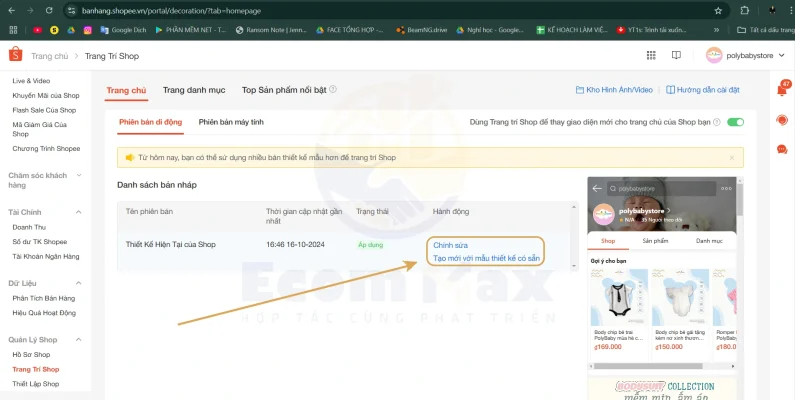This screenshot has width=795, height=400.
Task: Open Instagram bookmark icon
Action: tap(87, 30)
